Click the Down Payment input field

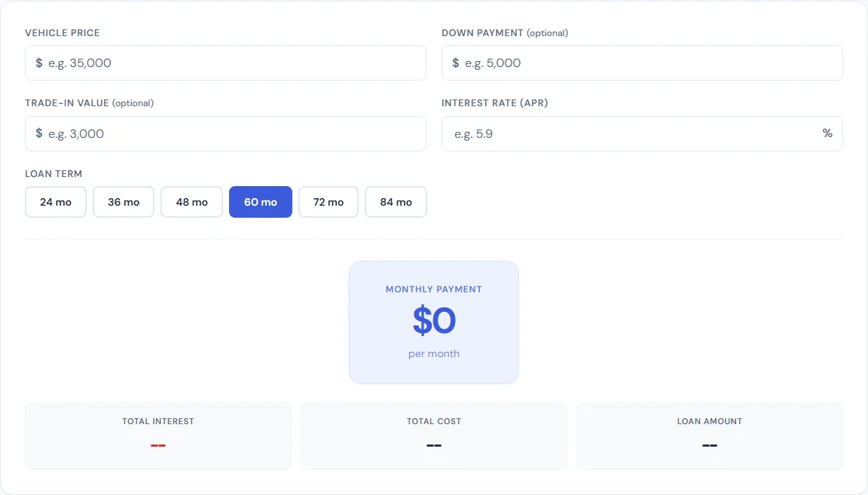pyautogui.click(x=641, y=63)
